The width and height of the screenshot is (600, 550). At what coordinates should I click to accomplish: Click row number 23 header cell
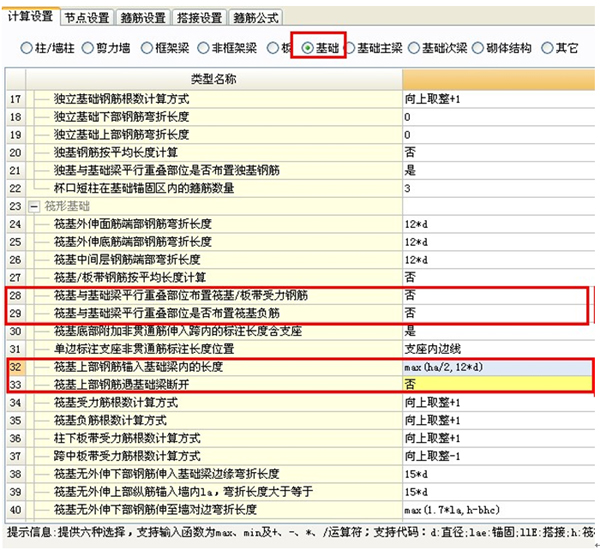click(16, 207)
